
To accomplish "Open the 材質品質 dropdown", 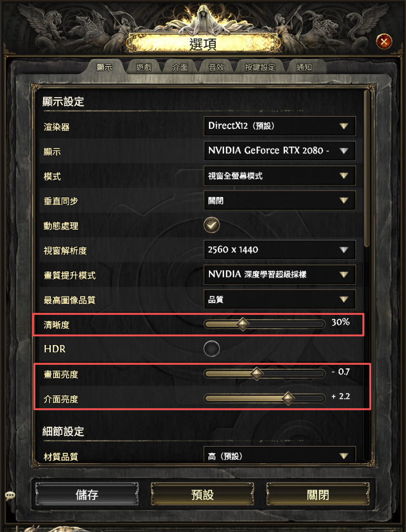I will tap(280, 454).
